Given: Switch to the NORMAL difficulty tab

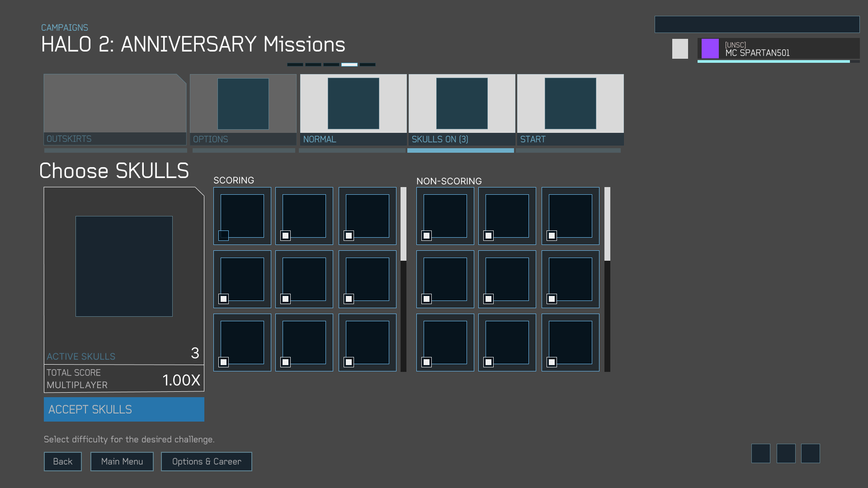Looking at the screenshot, I should click(354, 110).
